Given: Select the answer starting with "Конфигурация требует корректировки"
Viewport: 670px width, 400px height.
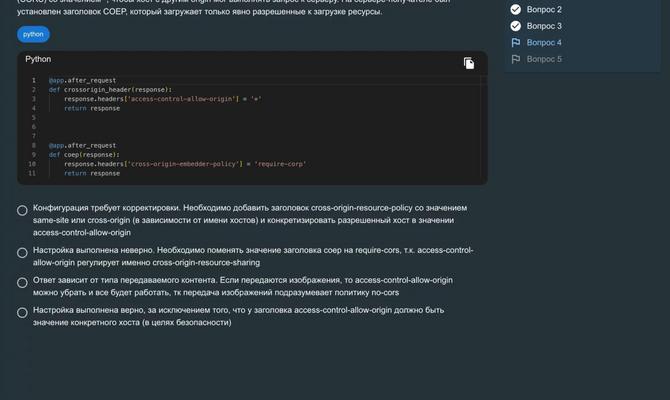Looking at the screenshot, I should (22, 210).
